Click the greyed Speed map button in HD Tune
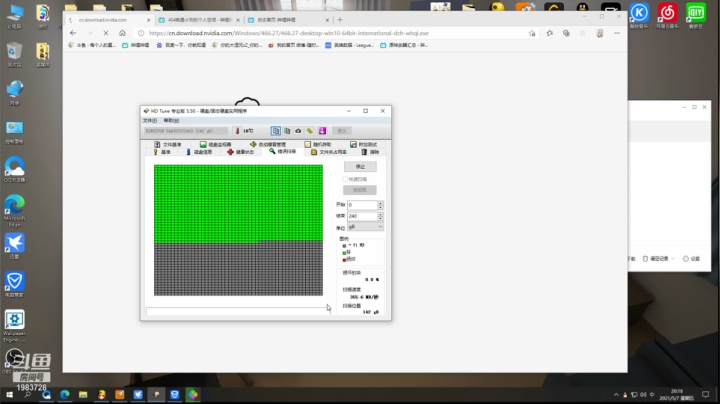 360,190
